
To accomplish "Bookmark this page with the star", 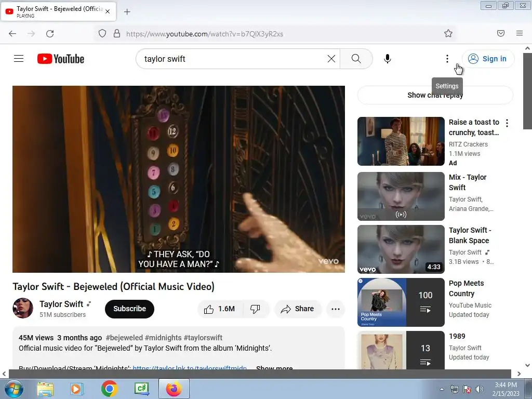I will [x=448, y=33].
